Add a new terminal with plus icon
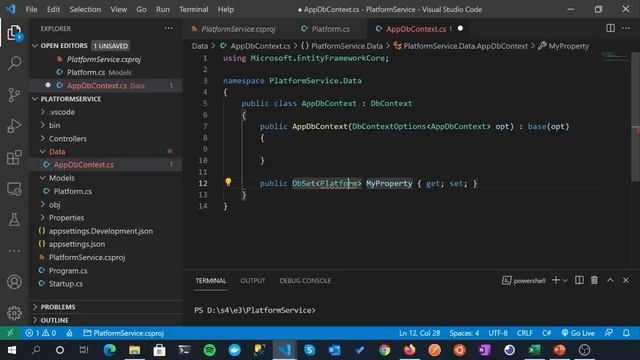The height and width of the screenshot is (360, 640). point(556,280)
